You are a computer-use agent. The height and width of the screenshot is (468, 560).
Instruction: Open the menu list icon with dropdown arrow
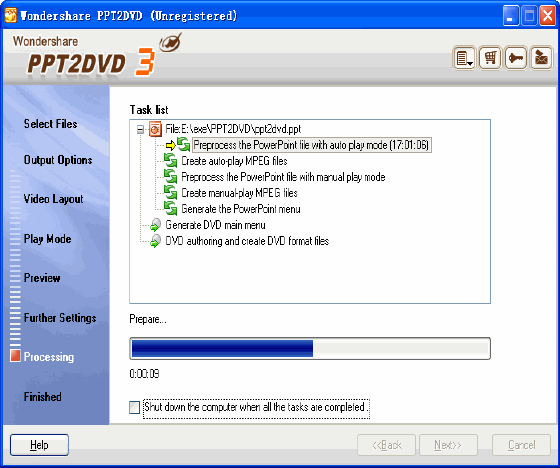(x=464, y=58)
